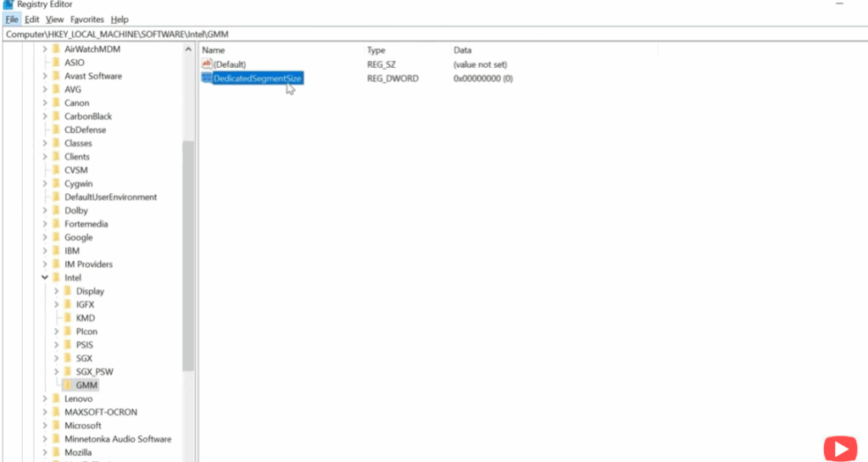Click the (Default) string value icon
868x462 pixels.
(x=207, y=64)
